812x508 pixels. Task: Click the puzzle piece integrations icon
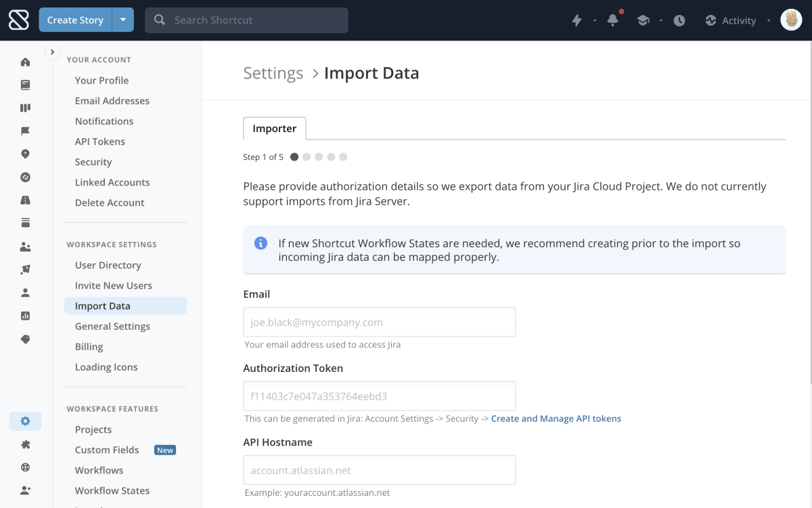point(26,444)
